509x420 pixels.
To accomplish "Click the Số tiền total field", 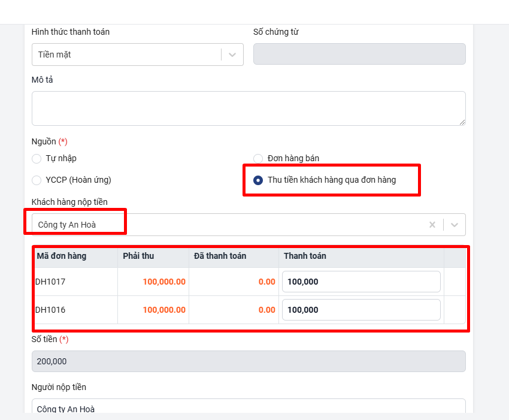I will coord(248,361).
